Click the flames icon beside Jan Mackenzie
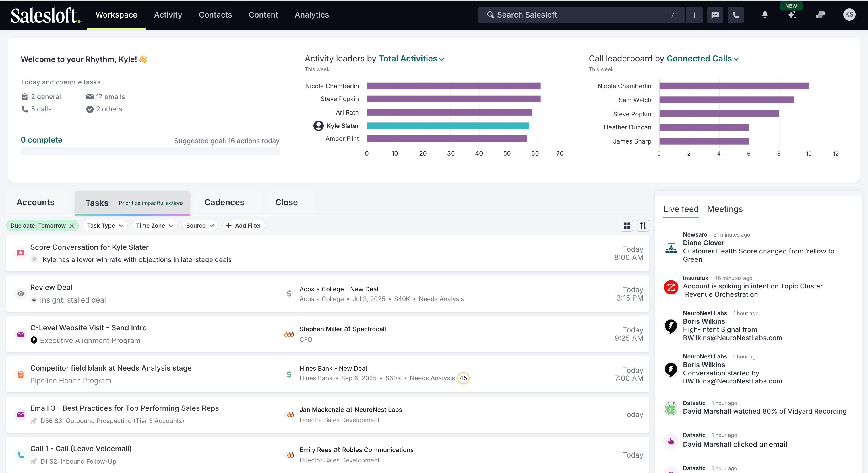The image size is (868, 473). 289,415
